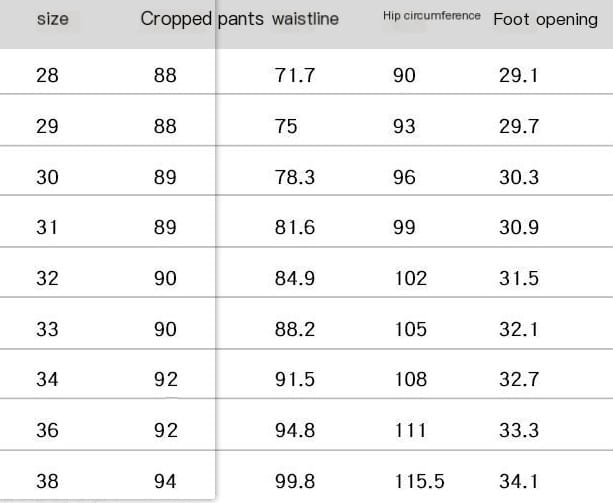Select hip circumference value 115.5
Screen dimensions: 613x503
(419, 482)
